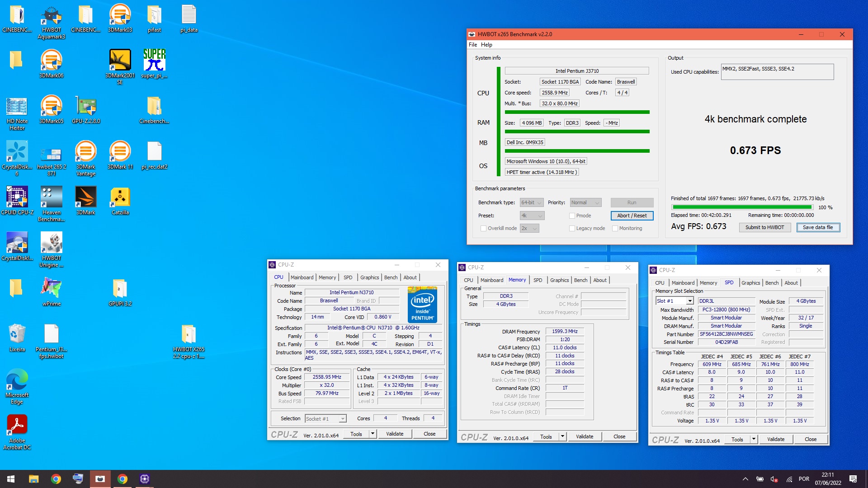Image resolution: width=868 pixels, height=488 pixels.
Task: Click the green CPU status bar
Action: click(577, 112)
